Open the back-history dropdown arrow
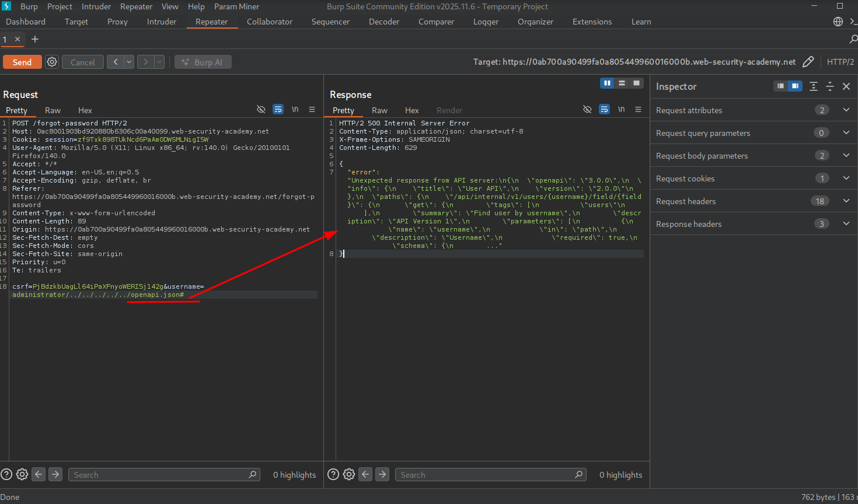 pos(129,62)
